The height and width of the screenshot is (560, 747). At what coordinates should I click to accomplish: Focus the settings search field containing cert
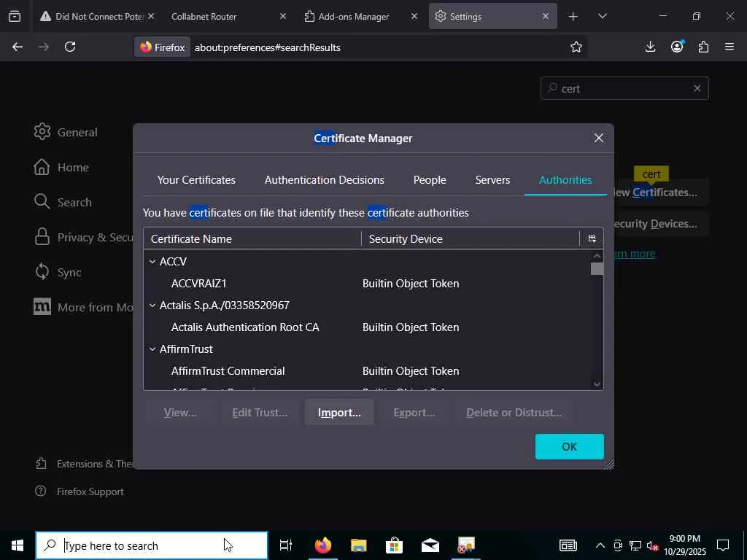coord(624,88)
